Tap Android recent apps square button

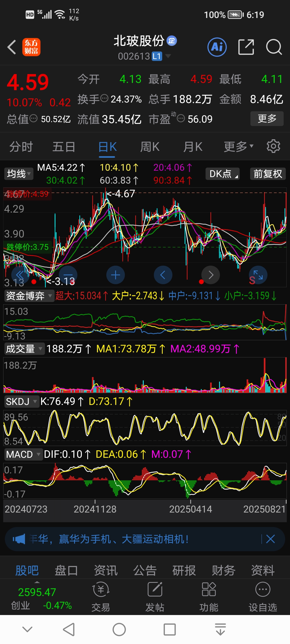170,629
